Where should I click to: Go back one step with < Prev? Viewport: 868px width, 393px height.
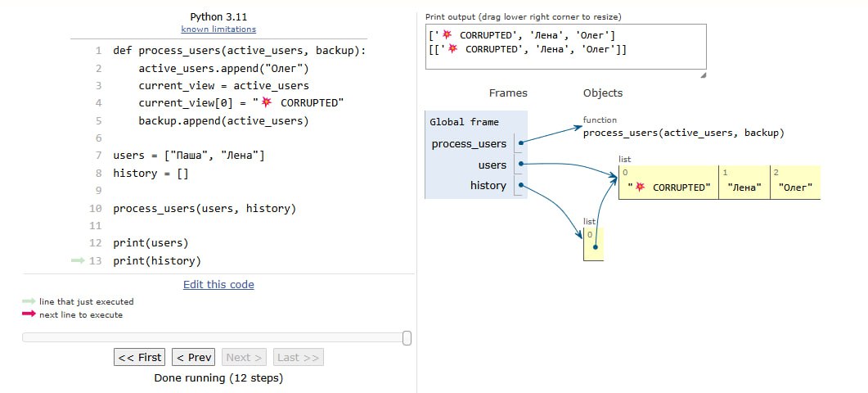click(194, 358)
